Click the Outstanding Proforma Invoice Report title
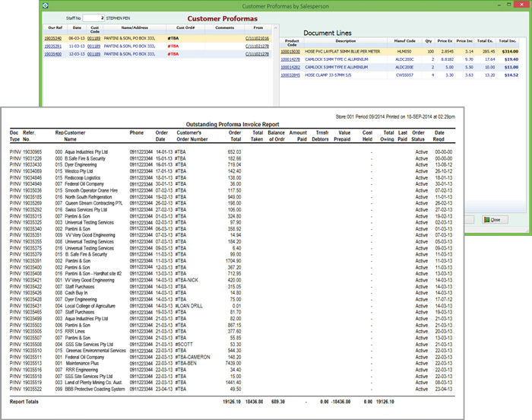This screenshot has height=420, width=532. click(233, 124)
